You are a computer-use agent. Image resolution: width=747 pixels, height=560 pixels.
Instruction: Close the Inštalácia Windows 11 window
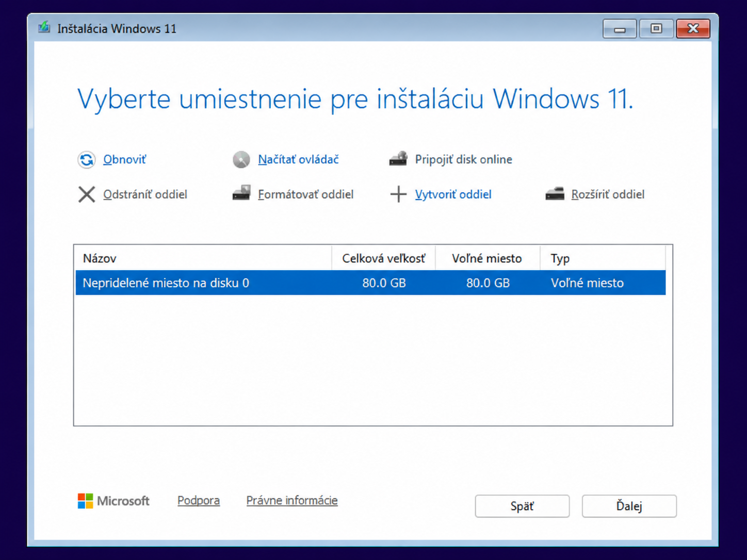693,29
